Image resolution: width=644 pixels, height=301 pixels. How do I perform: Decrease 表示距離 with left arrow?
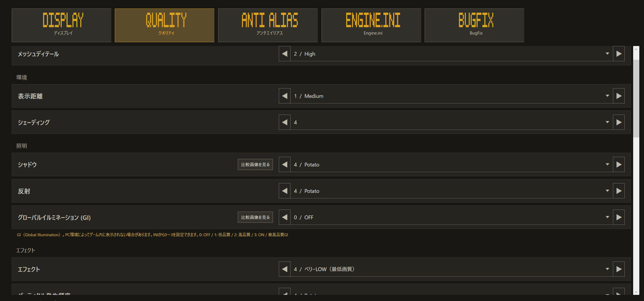pyautogui.click(x=285, y=96)
